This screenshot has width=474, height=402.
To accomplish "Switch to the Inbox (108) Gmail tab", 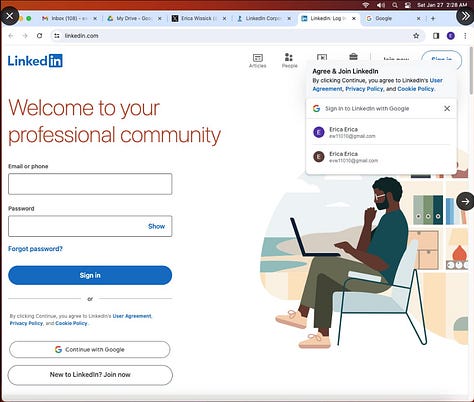I will [69, 19].
